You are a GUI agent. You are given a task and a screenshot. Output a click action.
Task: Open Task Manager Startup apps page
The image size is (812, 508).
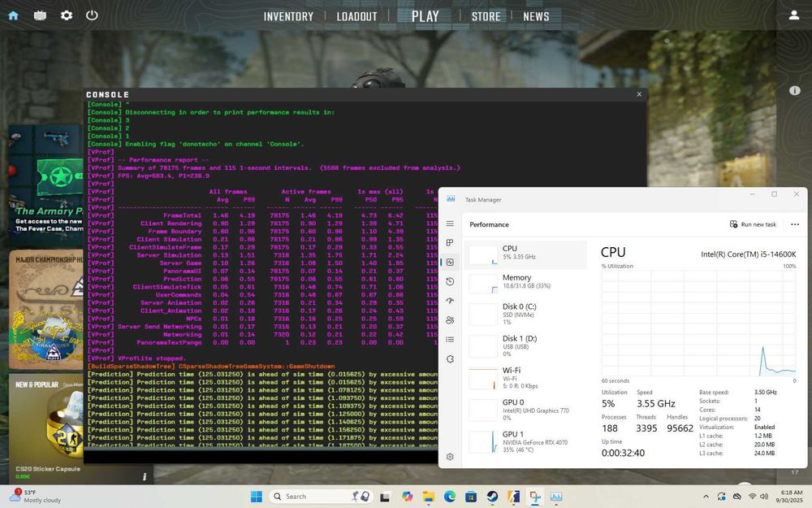click(450, 301)
